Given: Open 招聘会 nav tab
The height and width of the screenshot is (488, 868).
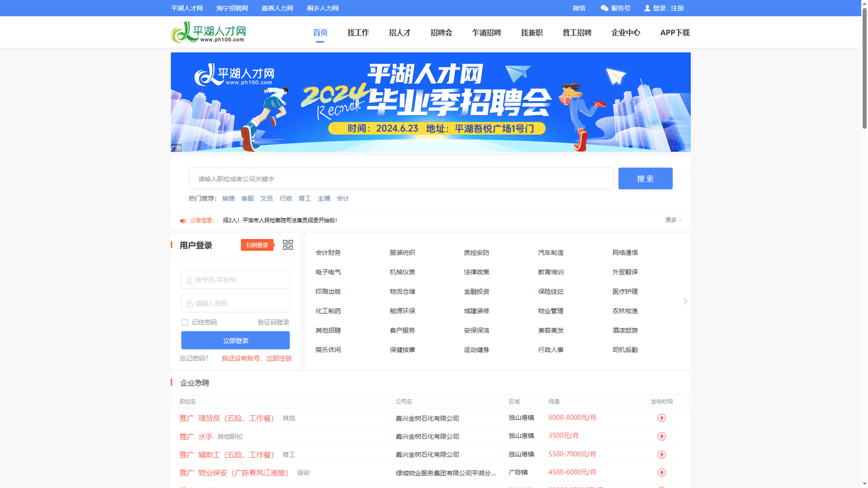Looking at the screenshot, I should tap(441, 33).
